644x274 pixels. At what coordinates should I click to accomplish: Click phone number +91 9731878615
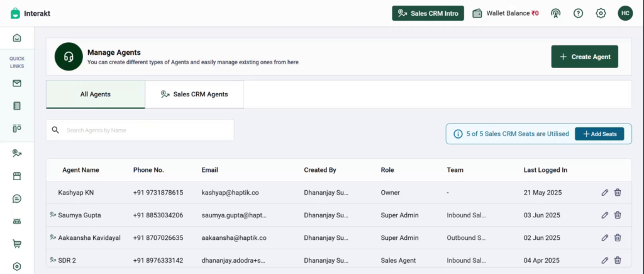tap(158, 193)
